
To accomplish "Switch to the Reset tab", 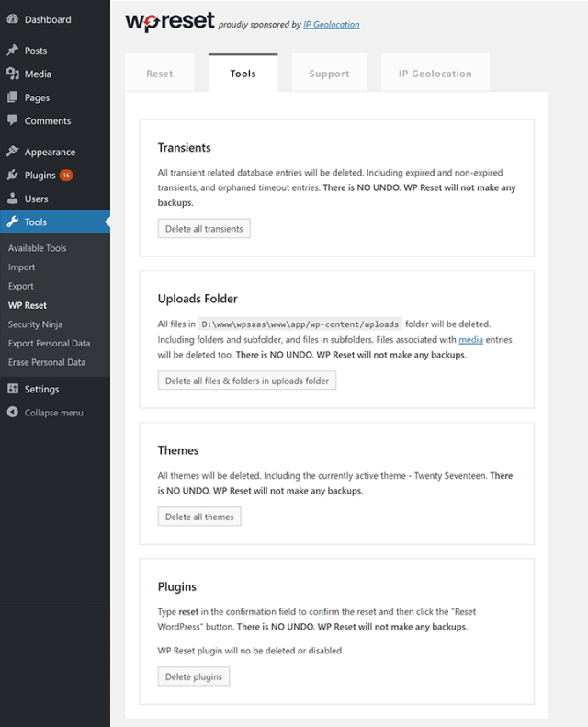I will coord(159,74).
